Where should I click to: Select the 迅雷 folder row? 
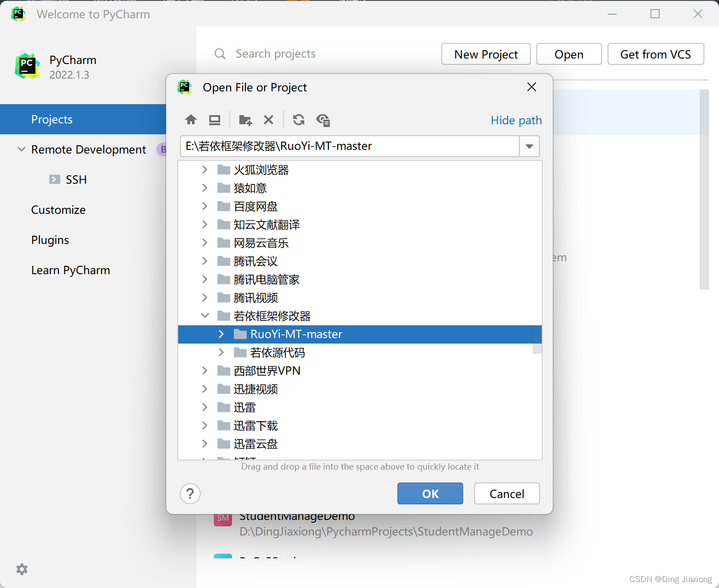coord(360,408)
